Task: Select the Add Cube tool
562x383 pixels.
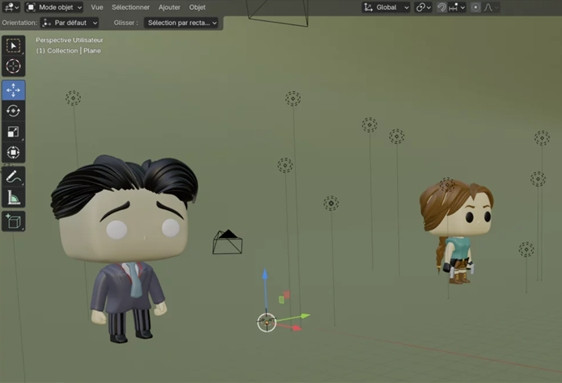Action: [x=13, y=221]
